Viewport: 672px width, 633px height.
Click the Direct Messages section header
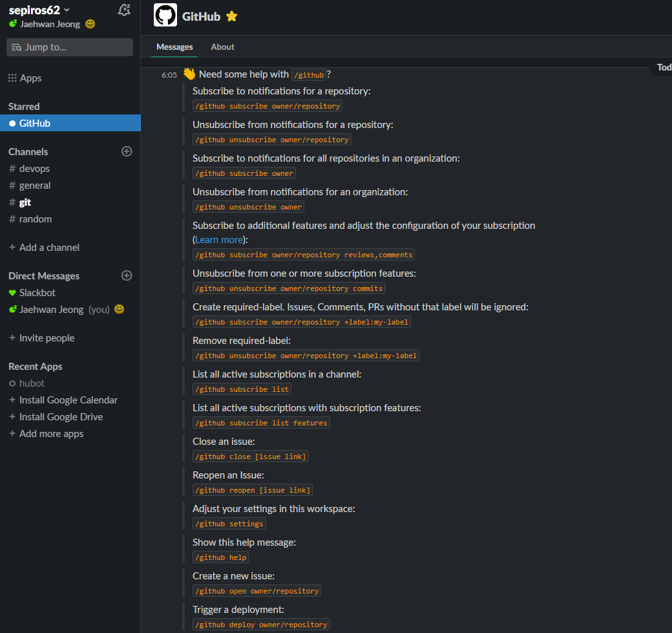pos(44,275)
